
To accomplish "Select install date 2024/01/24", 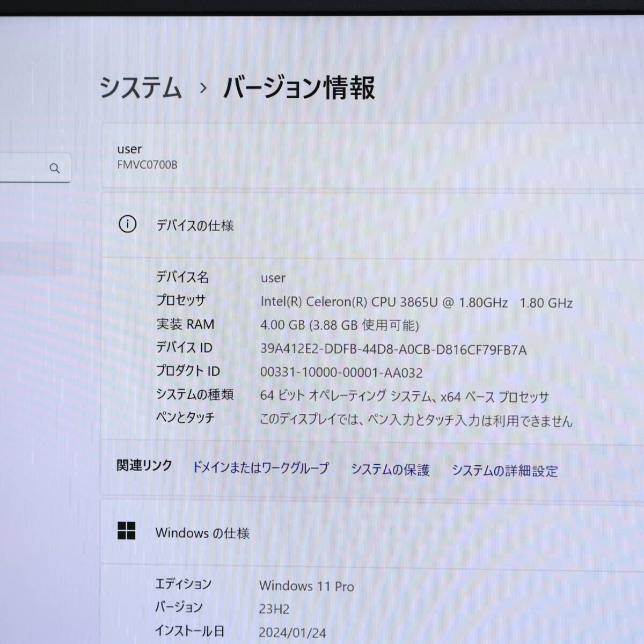I will (292, 633).
